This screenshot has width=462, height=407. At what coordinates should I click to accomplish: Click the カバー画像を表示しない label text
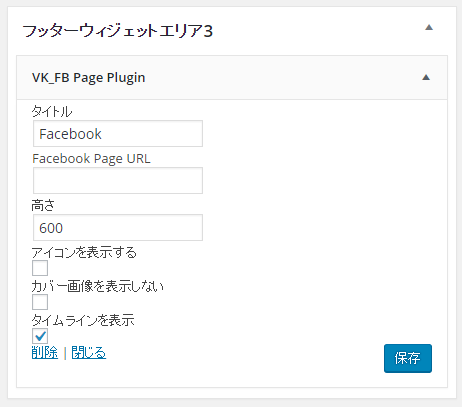coord(98,286)
